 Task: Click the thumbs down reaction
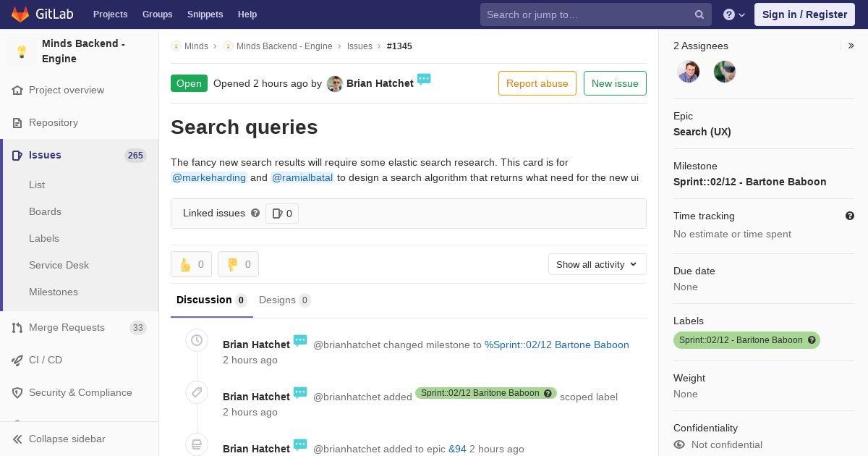(238, 264)
